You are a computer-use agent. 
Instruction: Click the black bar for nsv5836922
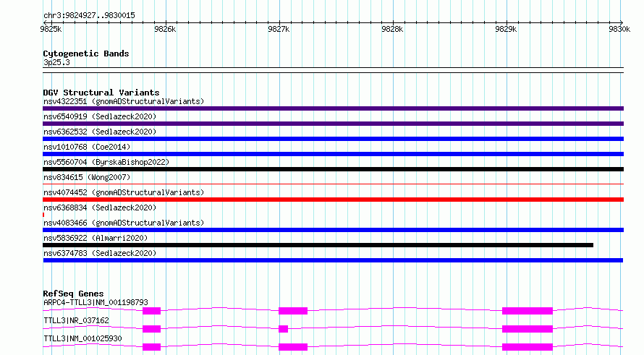pos(318,245)
